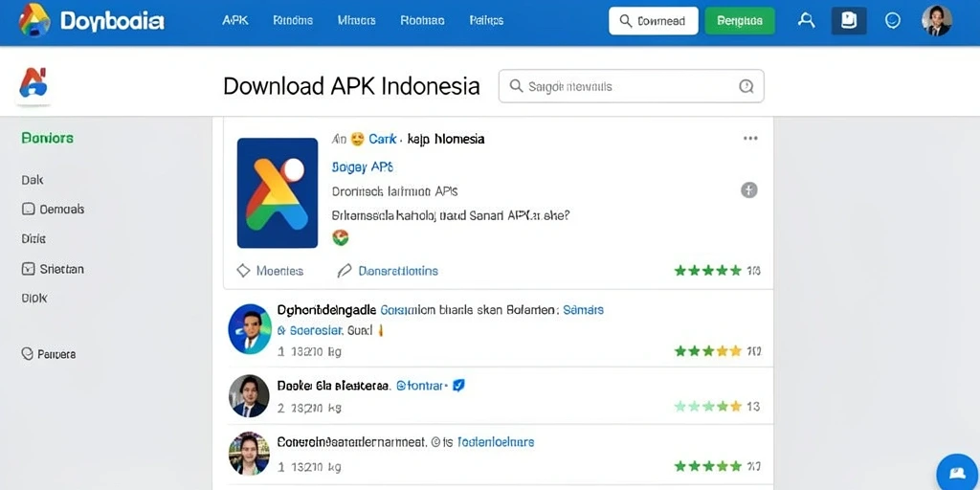Click the diamond icon next to Moentes
Viewport: 980px width, 490px height.
tap(243, 271)
